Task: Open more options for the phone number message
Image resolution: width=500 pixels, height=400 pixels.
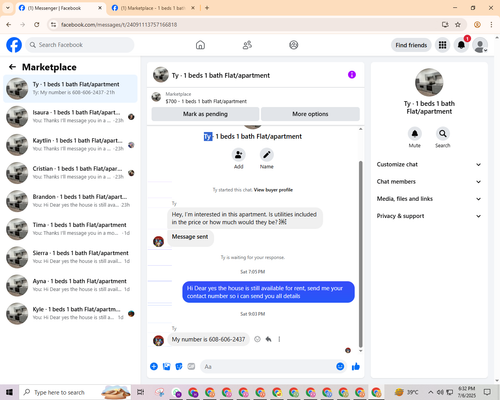Action: (x=279, y=339)
